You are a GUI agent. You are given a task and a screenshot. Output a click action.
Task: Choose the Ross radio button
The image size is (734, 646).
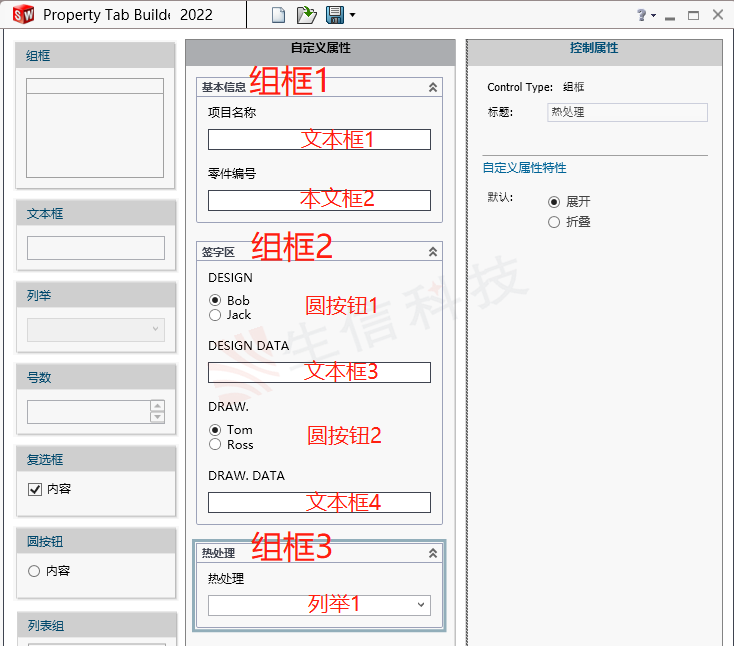(x=215, y=445)
